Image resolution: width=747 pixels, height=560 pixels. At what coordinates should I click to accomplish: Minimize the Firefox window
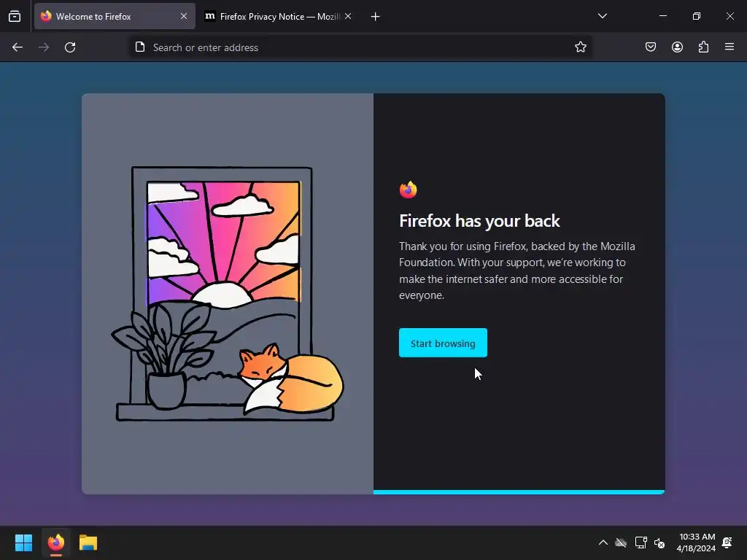pyautogui.click(x=662, y=16)
